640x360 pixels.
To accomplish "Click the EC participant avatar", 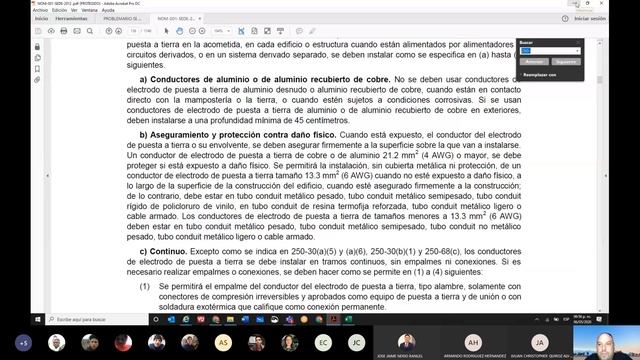I will click(x=323, y=343).
